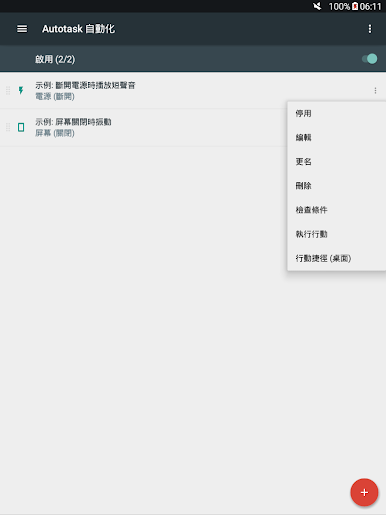Choose 刪除 in the popup menu
Screen dimensions: 386x515
point(337,186)
